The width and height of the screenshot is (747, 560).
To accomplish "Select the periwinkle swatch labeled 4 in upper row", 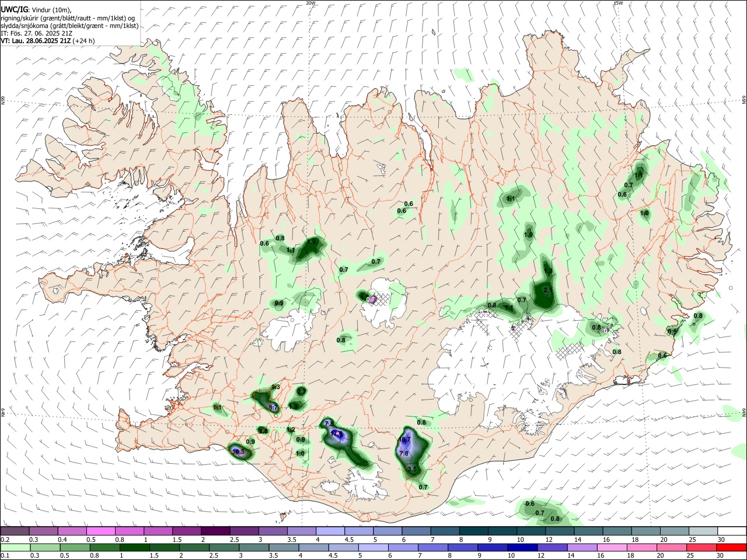I will point(330,531).
